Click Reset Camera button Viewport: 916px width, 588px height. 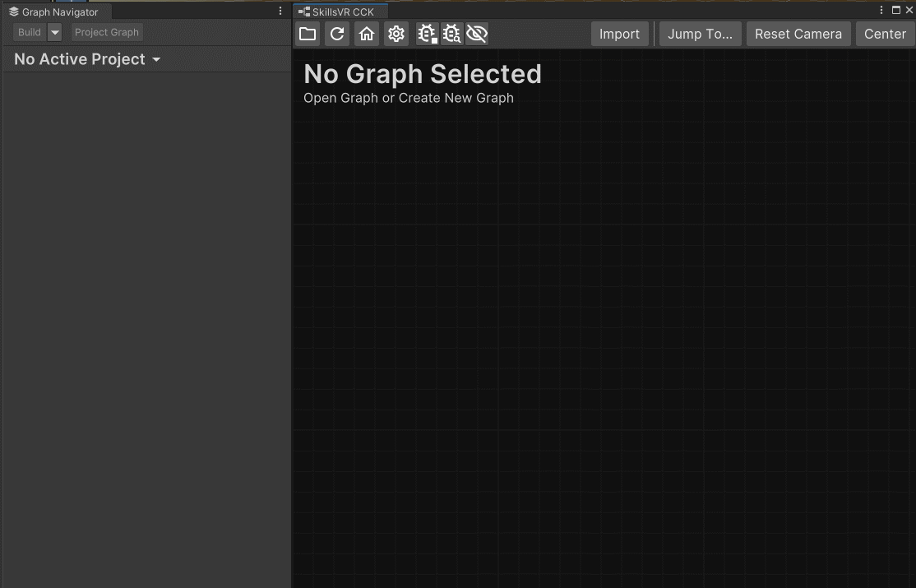point(798,34)
